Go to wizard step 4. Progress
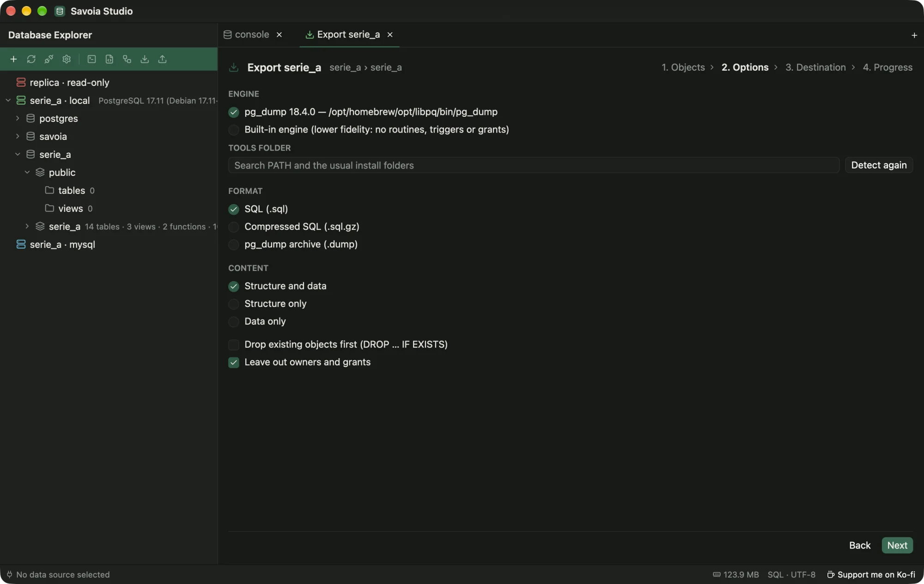 click(888, 67)
